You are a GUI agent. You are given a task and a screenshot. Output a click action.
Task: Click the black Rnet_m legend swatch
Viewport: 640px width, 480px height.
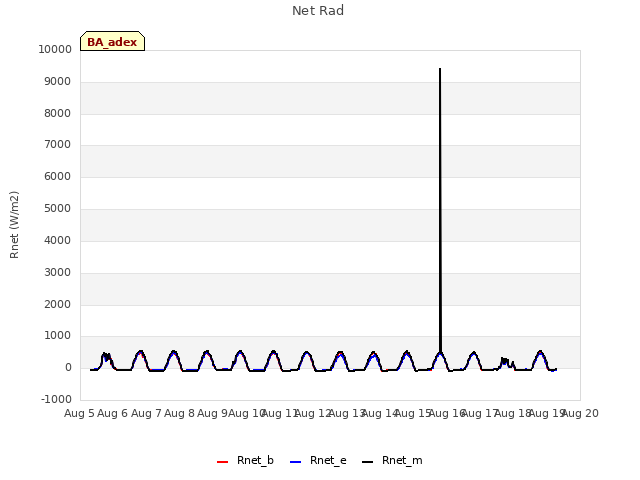[367, 462]
